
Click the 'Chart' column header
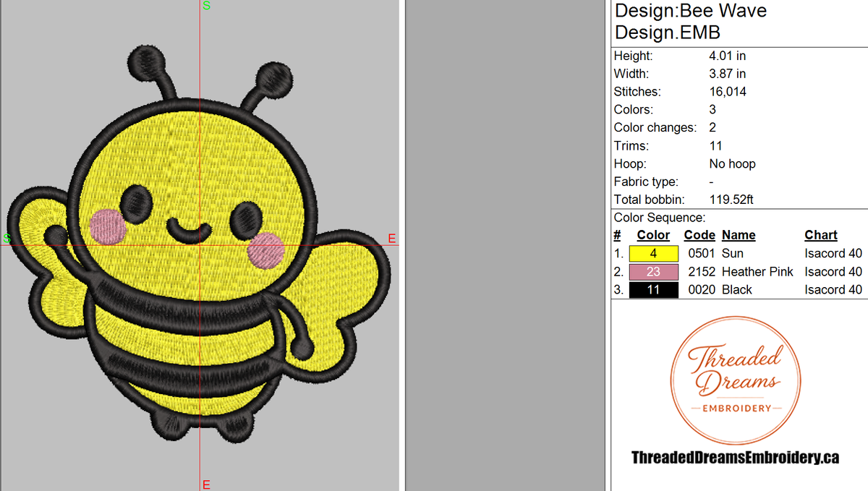(x=821, y=235)
